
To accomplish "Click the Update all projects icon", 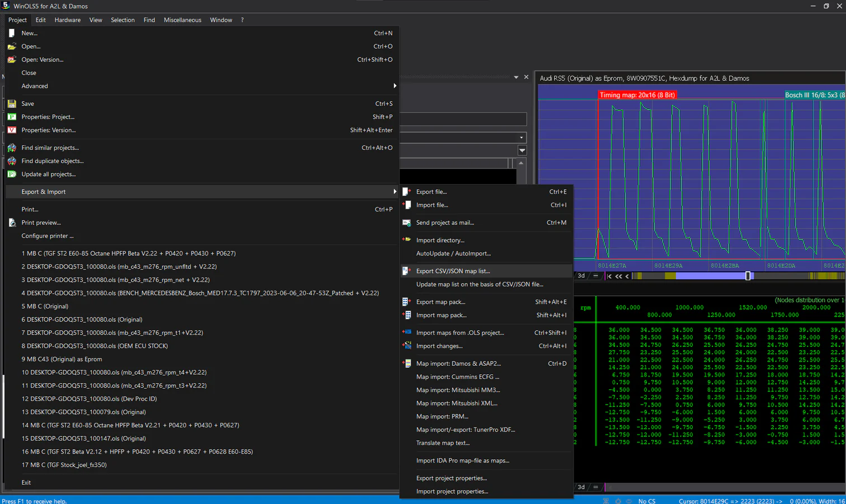I will [12, 174].
